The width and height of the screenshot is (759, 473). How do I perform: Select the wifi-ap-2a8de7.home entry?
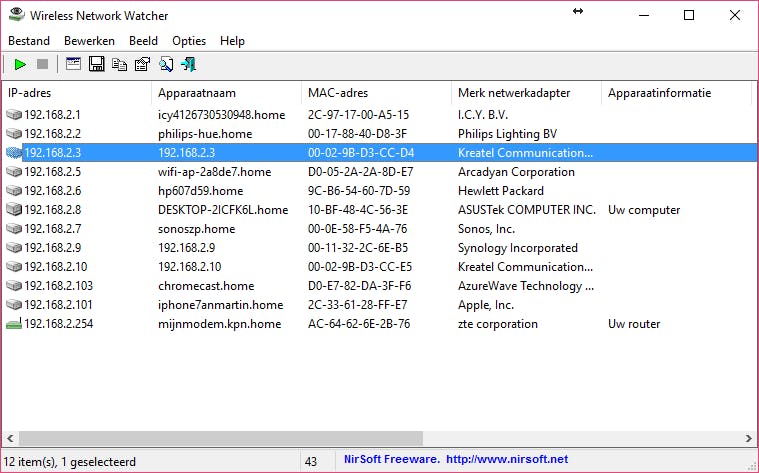(x=214, y=172)
